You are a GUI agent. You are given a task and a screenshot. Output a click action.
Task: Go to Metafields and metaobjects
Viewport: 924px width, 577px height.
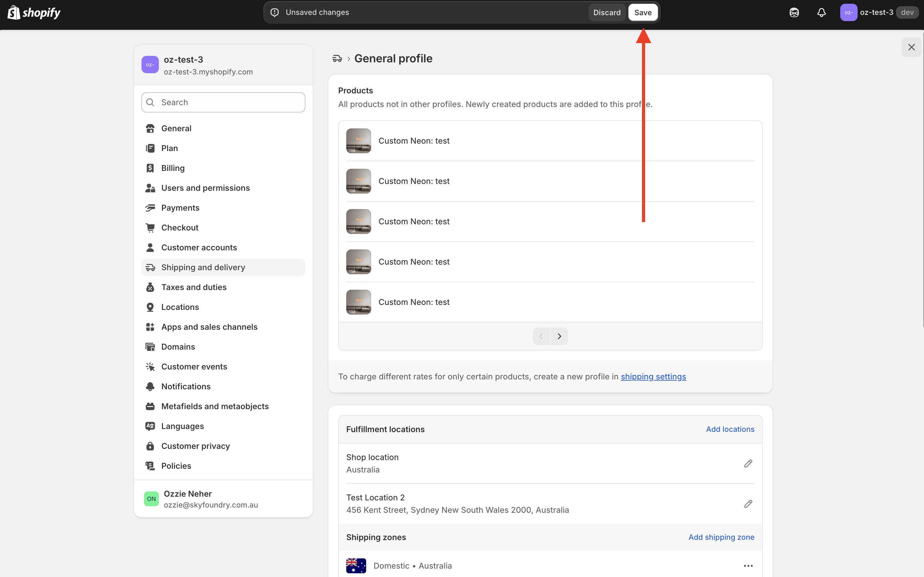click(x=215, y=406)
